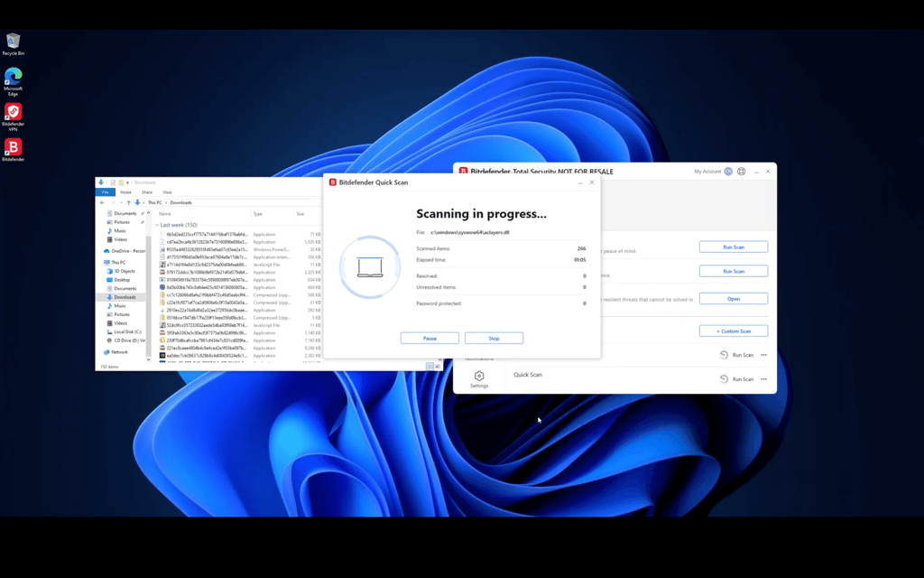The image size is (924, 578).
Task: Switch Explorer to details view icon
Action: (429, 367)
